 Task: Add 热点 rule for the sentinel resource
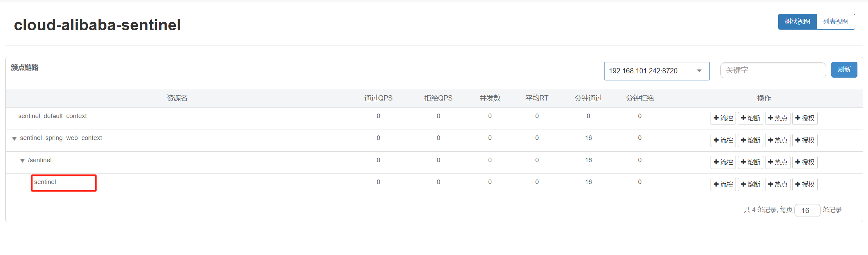coord(777,184)
